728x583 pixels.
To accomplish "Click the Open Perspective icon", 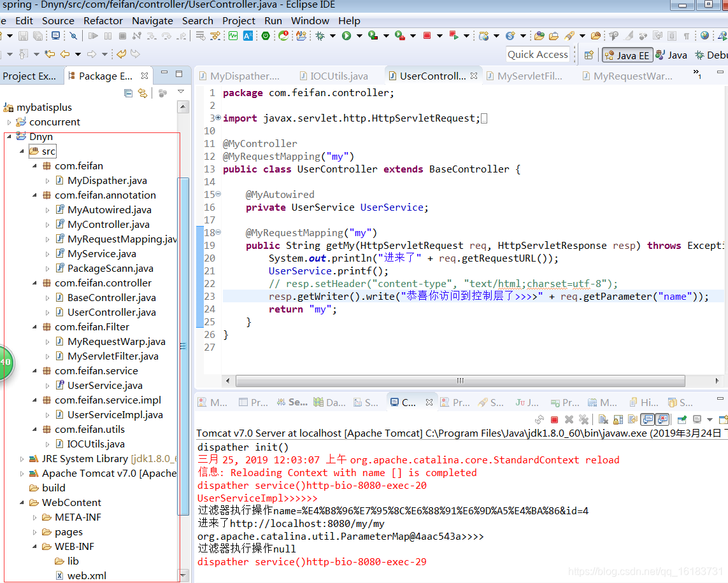I will click(x=589, y=55).
